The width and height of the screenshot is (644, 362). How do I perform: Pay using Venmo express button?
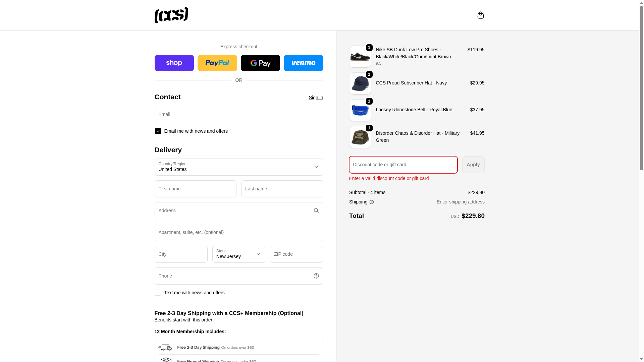click(303, 63)
